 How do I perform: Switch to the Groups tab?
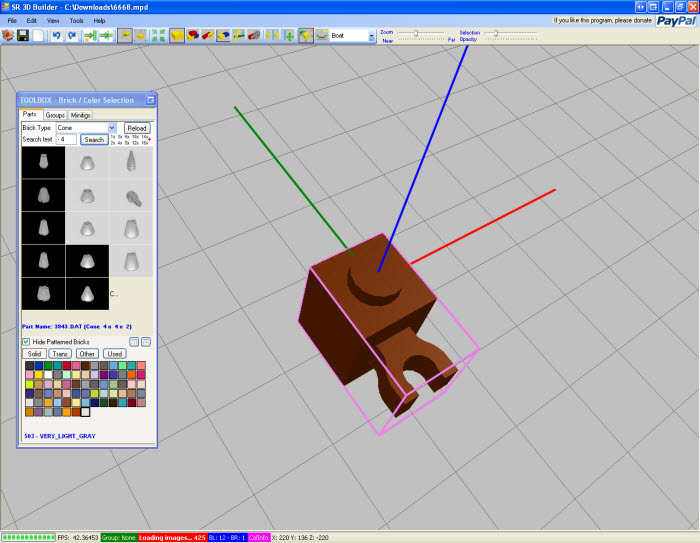click(55, 115)
